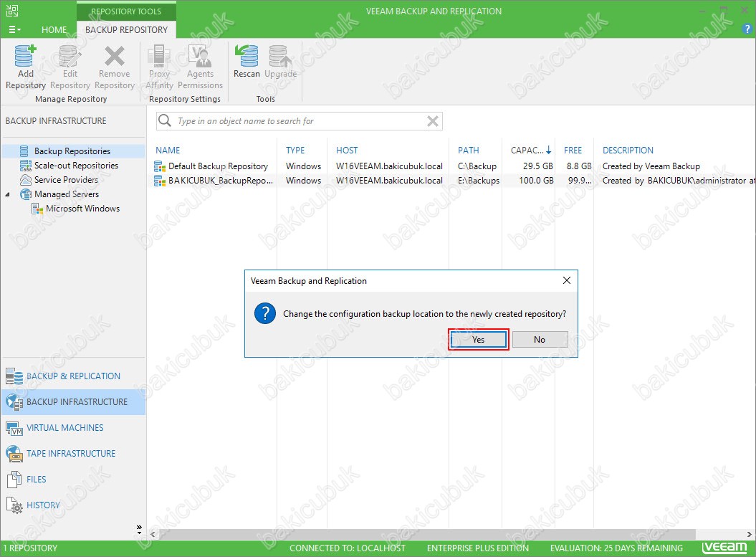Viewport: 756px width, 557px height.
Task: Confirm with the Yes button
Action: 479,340
